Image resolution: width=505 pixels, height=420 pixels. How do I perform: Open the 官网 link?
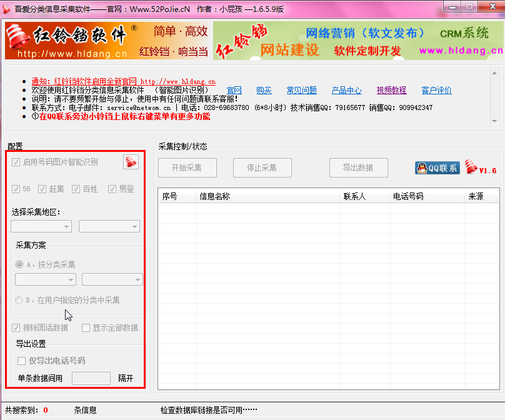(x=234, y=91)
